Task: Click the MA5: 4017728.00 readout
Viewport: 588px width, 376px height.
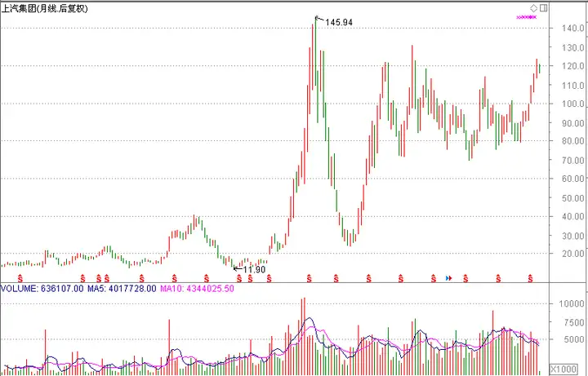Action: click(122, 289)
